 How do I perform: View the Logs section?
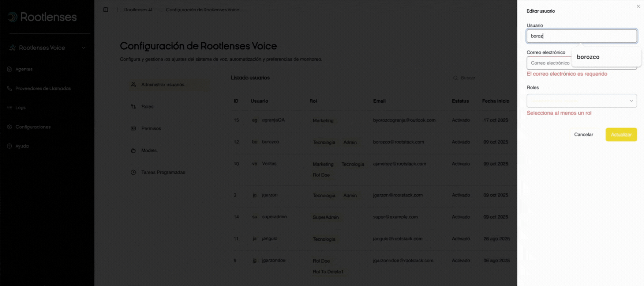tap(20, 107)
